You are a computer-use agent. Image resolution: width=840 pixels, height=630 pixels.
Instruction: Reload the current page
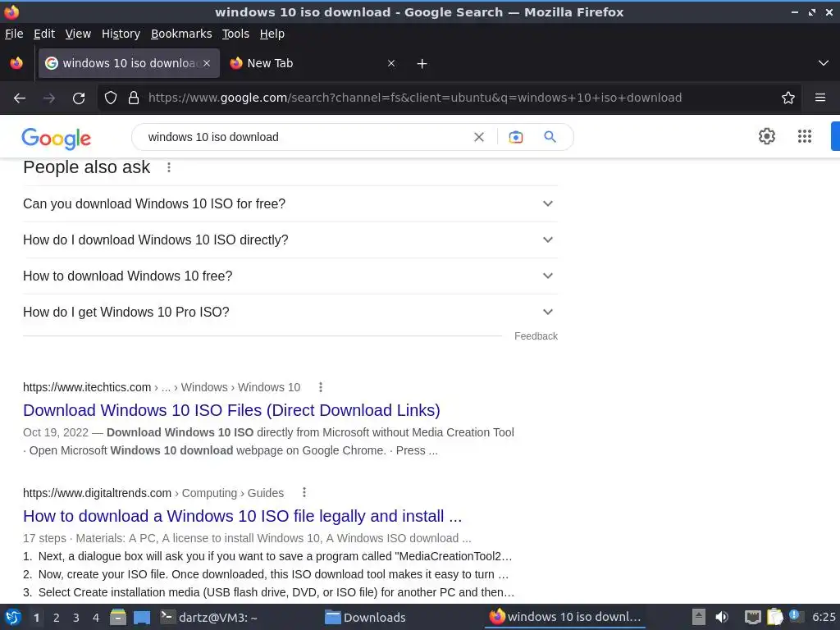(79, 98)
